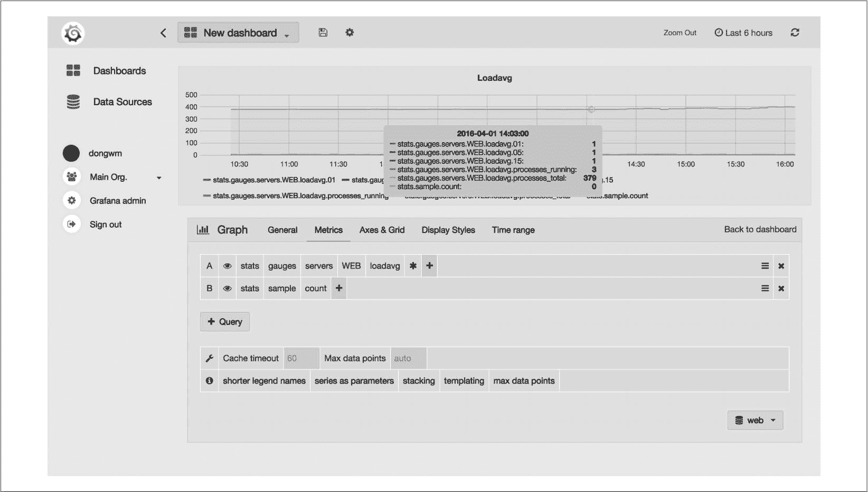
Task: Open the web data source dropdown
Action: click(x=755, y=421)
